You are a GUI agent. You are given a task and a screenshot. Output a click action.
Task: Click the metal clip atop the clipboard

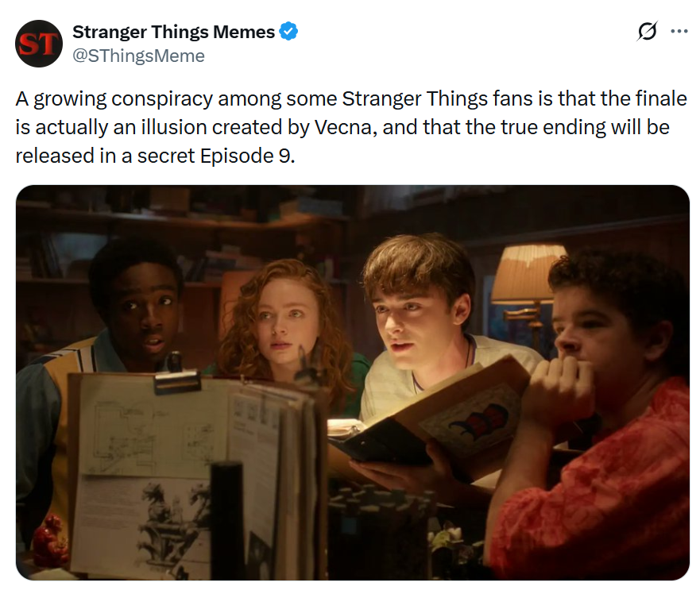tap(178, 382)
